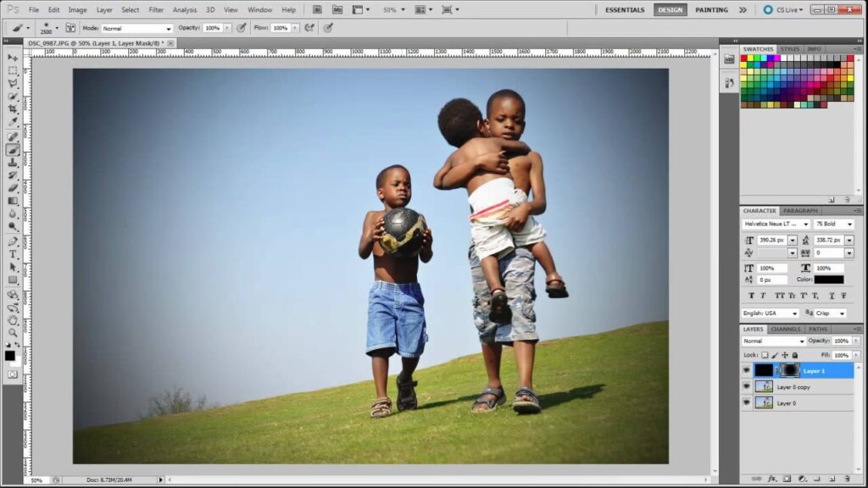Switch to the Channels tab

785,329
